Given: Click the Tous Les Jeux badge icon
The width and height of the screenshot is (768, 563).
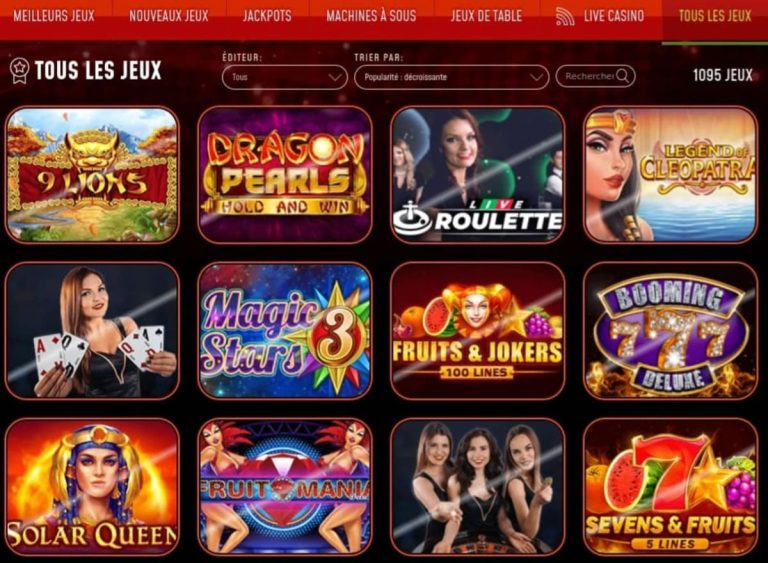Looking at the screenshot, I should coord(20,71).
